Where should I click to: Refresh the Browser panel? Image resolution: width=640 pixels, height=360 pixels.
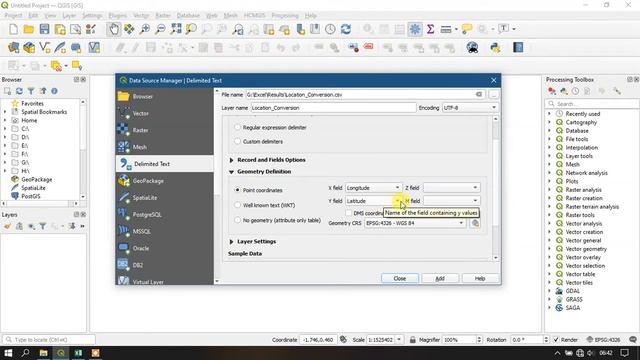[x=19, y=91]
